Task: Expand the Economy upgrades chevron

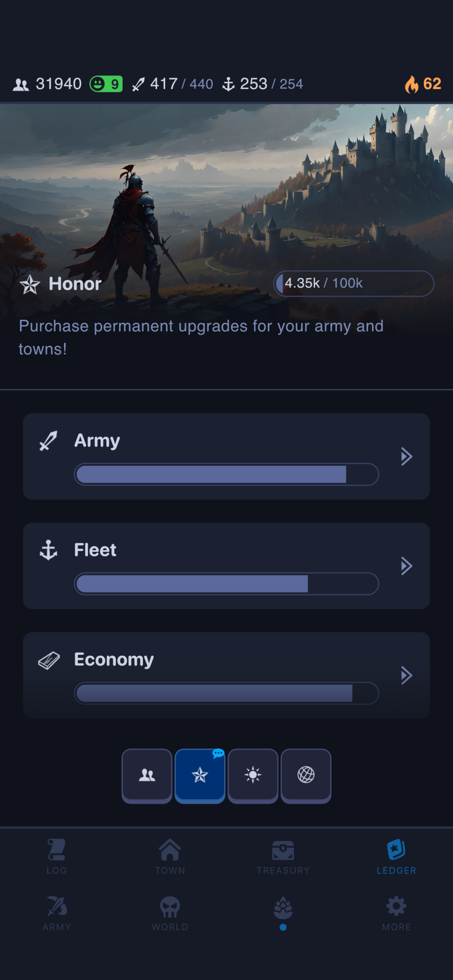Action: click(407, 676)
